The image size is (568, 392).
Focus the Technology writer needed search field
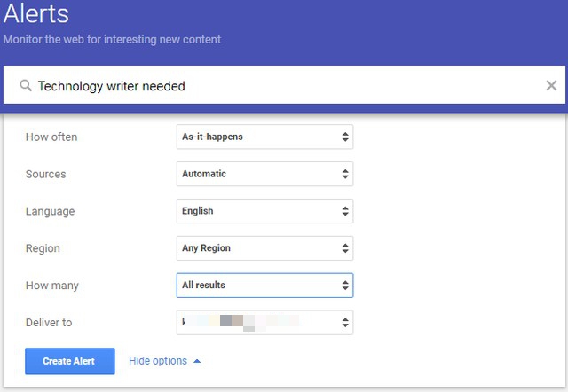(284, 86)
